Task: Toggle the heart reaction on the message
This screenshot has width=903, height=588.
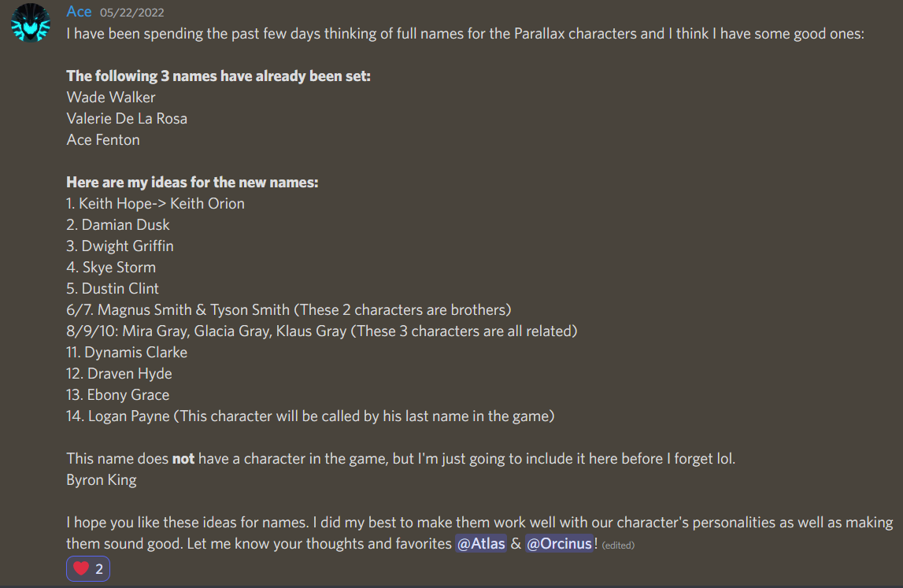Action: pyautogui.click(x=88, y=568)
